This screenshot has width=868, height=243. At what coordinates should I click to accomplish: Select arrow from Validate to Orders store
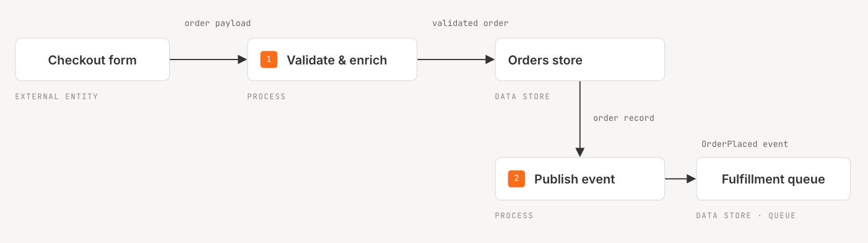point(456,60)
